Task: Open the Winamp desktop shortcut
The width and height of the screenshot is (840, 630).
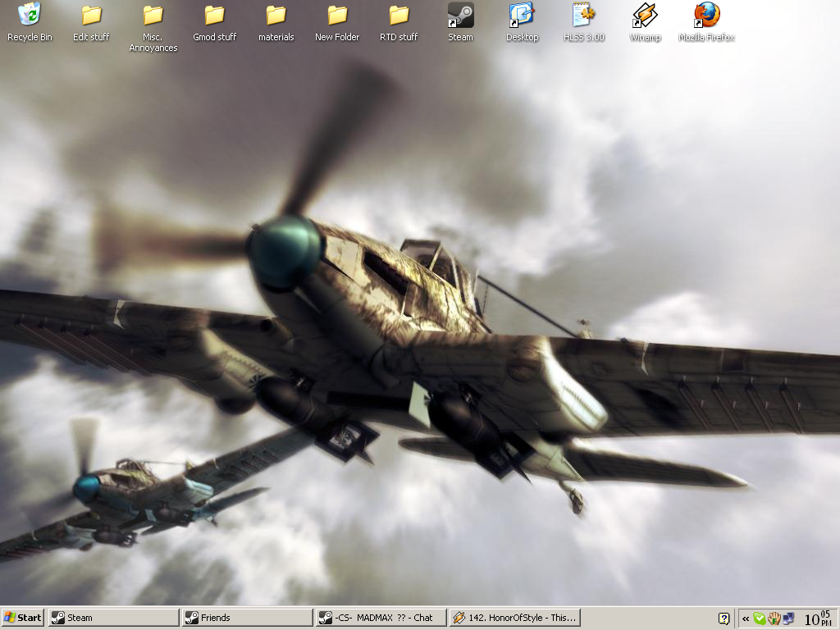Action: click(645, 16)
